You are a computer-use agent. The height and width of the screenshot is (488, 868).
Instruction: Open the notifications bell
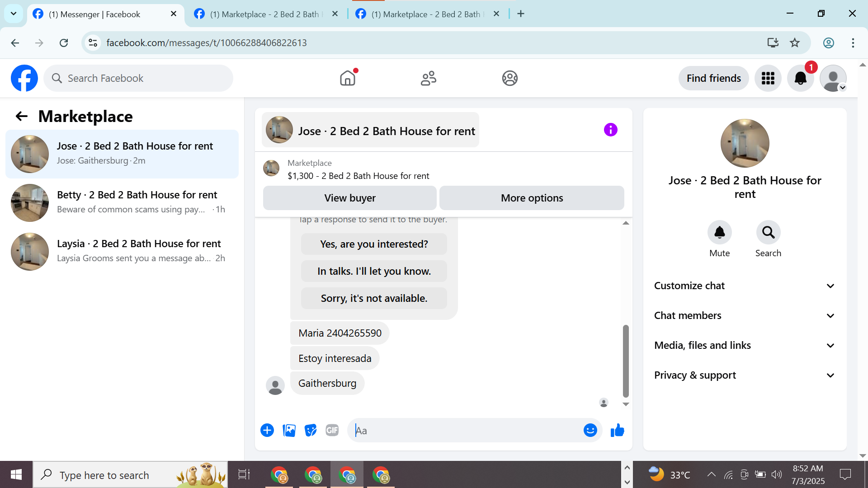pyautogui.click(x=800, y=79)
